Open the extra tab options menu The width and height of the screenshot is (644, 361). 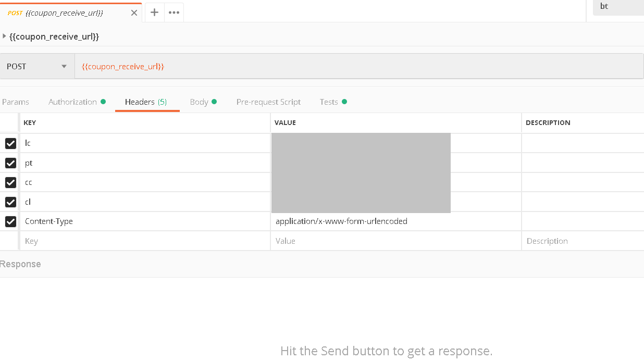(174, 12)
